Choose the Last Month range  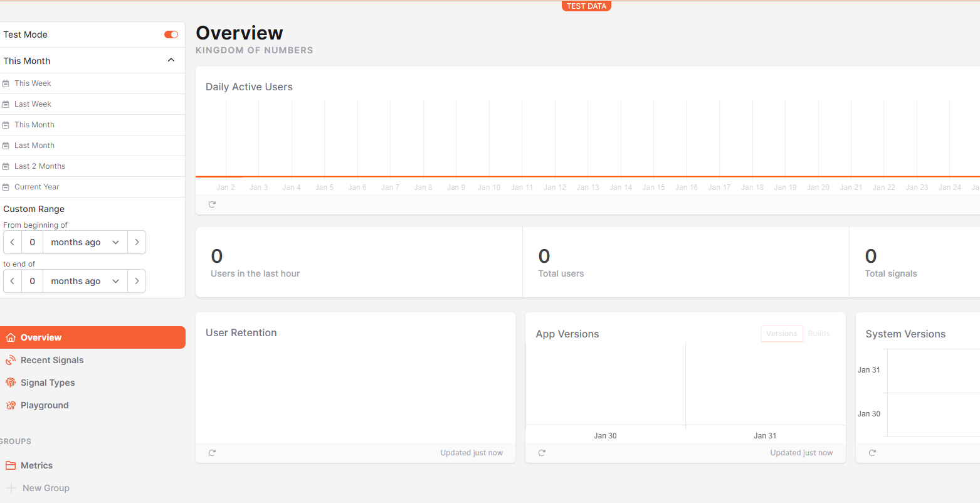[92, 146]
